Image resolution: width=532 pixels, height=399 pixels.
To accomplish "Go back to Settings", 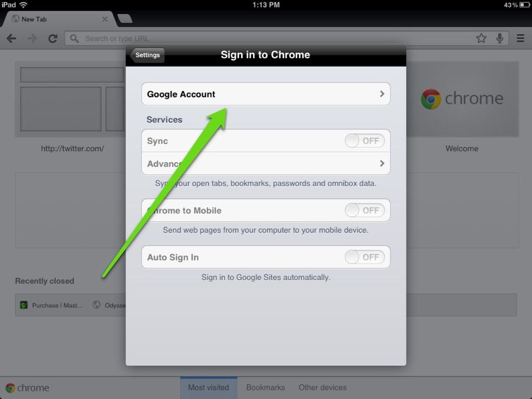I will tap(147, 55).
